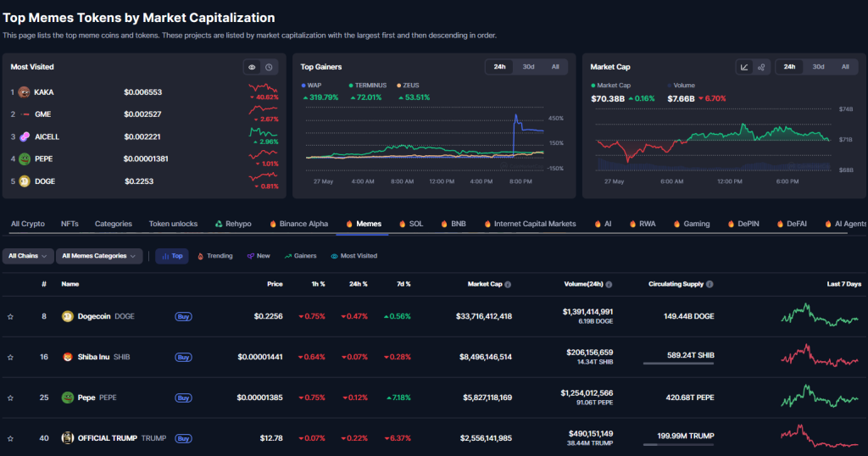Toggle the Market Cap legend entry
Image resolution: width=868 pixels, height=456 pixels.
tap(611, 86)
